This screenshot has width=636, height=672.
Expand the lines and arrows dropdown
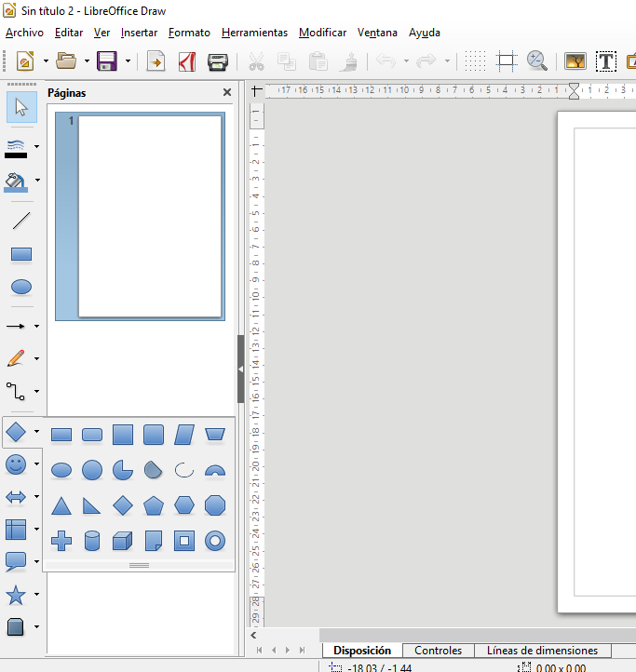pyautogui.click(x=37, y=326)
